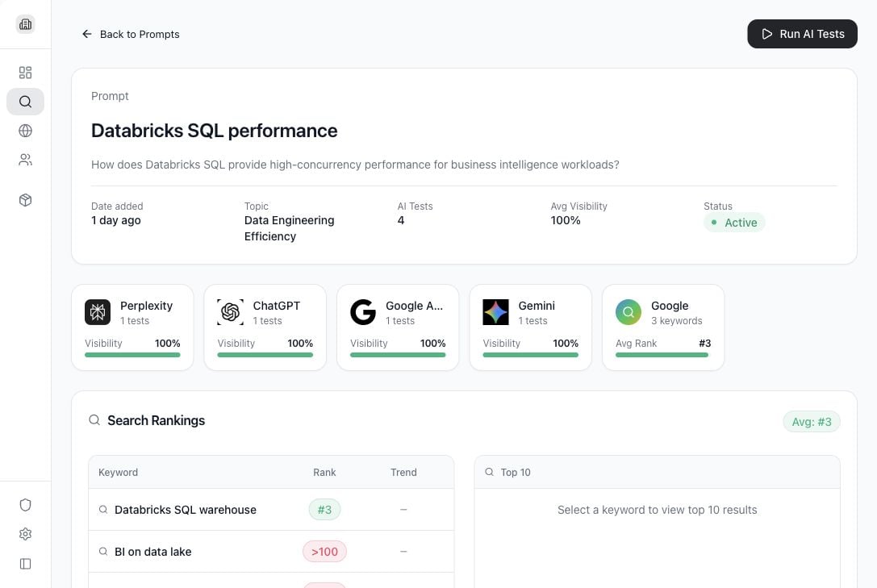The height and width of the screenshot is (588, 877).
Task: Click the Rank column header
Action: tap(324, 473)
